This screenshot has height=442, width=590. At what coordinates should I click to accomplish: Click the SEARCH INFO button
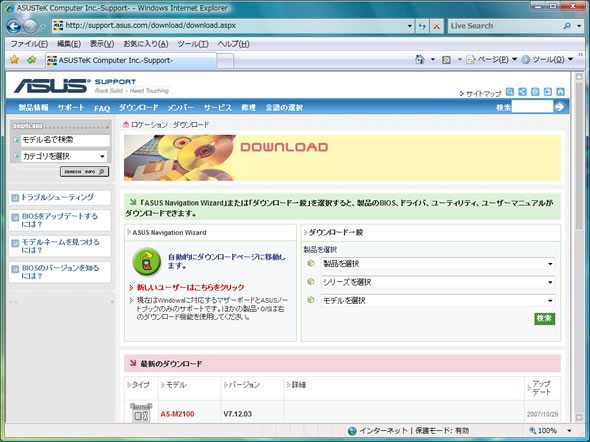click(84, 172)
